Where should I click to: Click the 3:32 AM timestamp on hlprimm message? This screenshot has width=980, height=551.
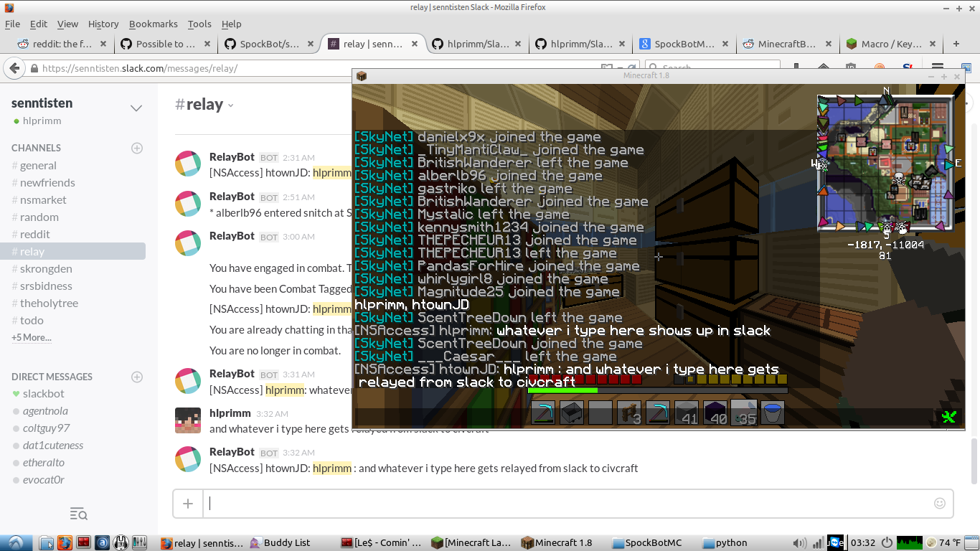[272, 414]
